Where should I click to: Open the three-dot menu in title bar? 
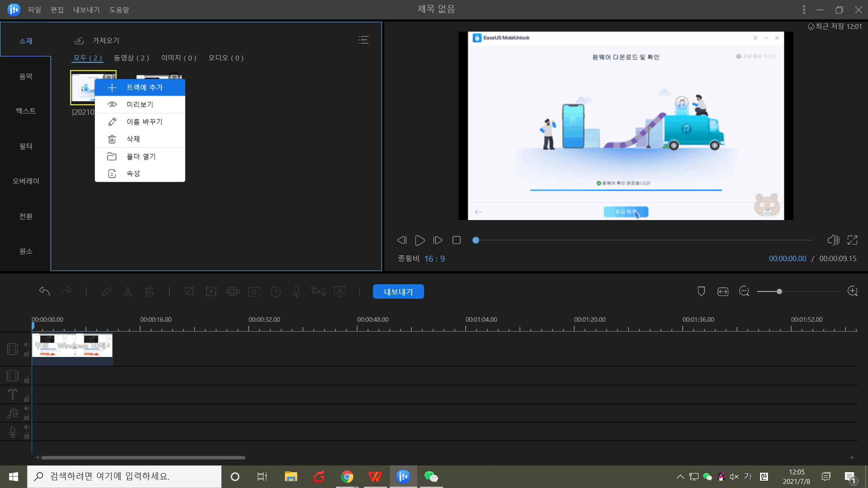(x=804, y=9)
